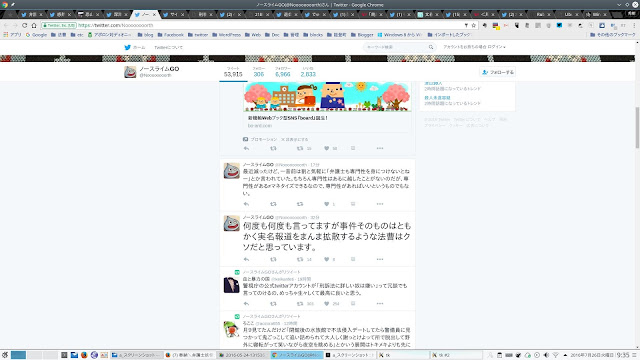Open Firefox from the taskbar launcher

click(x=84, y=355)
